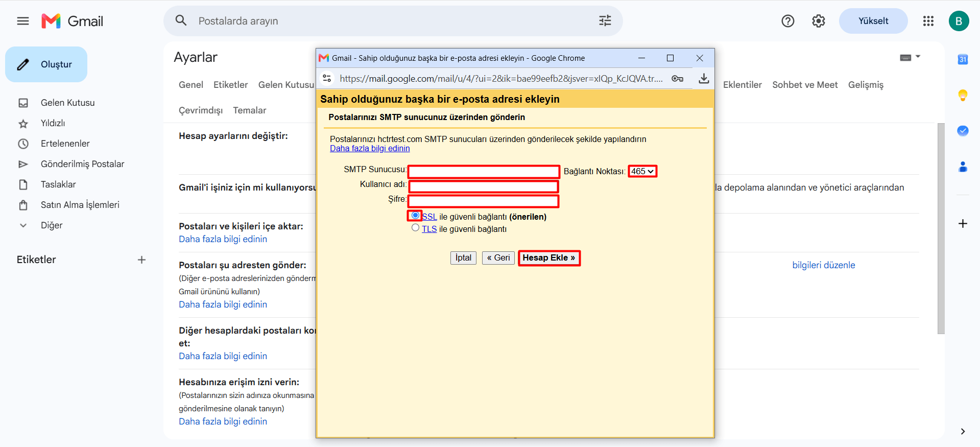Open Daha fazla bilgi edinin under Hesabınıza erişim
This screenshot has width=980, height=447.
223,421
